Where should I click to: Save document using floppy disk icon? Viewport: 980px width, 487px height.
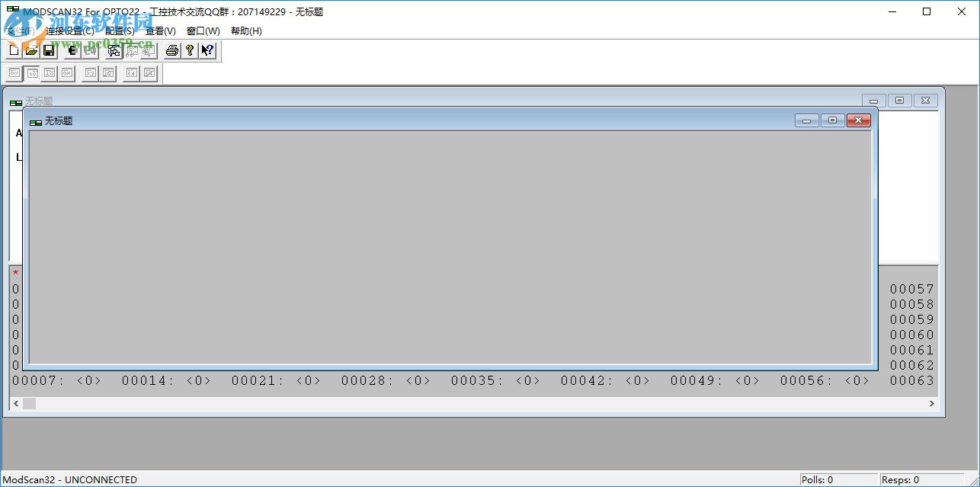(x=49, y=50)
